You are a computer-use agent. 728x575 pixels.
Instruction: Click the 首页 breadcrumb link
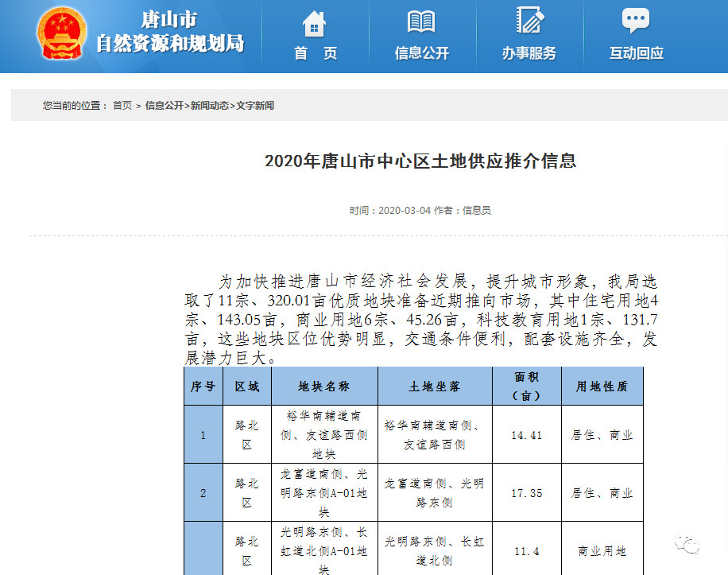click(x=122, y=105)
